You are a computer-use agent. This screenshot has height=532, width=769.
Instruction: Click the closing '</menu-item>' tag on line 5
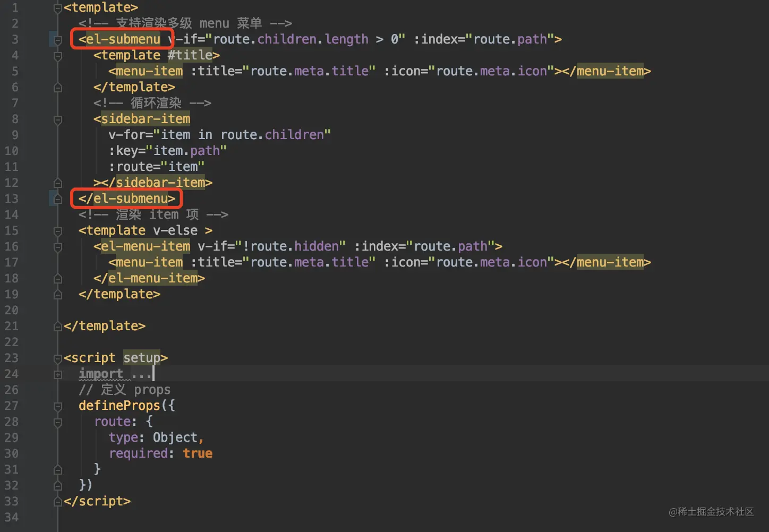(x=606, y=71)
